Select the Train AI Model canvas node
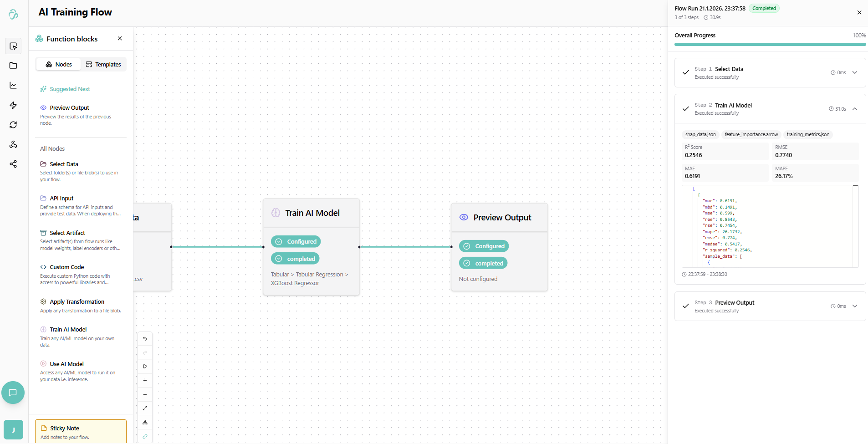Screen dimensions: 868x444 (x=311, y=213)
